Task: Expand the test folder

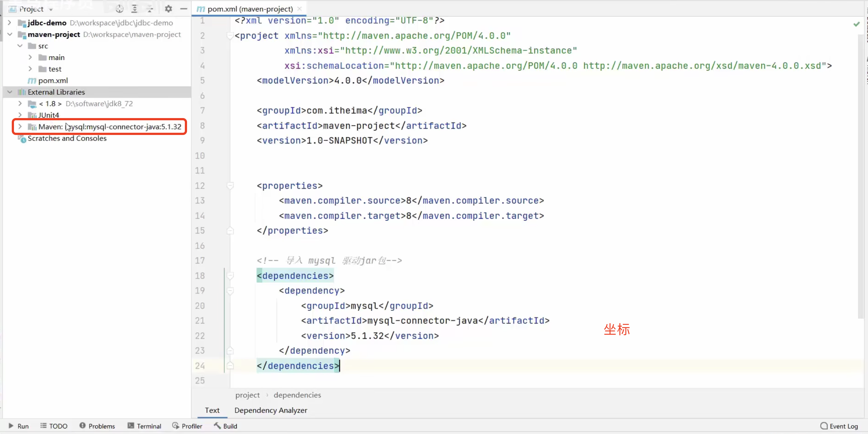Action: (30, 69)
